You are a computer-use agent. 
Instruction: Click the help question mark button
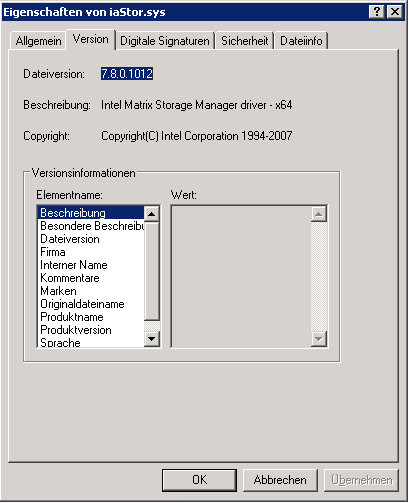377,12
